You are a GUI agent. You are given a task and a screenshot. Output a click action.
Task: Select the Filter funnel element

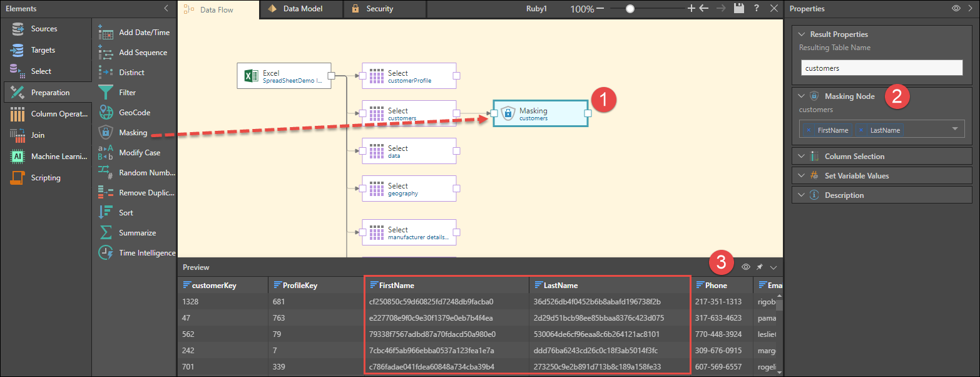106,93
